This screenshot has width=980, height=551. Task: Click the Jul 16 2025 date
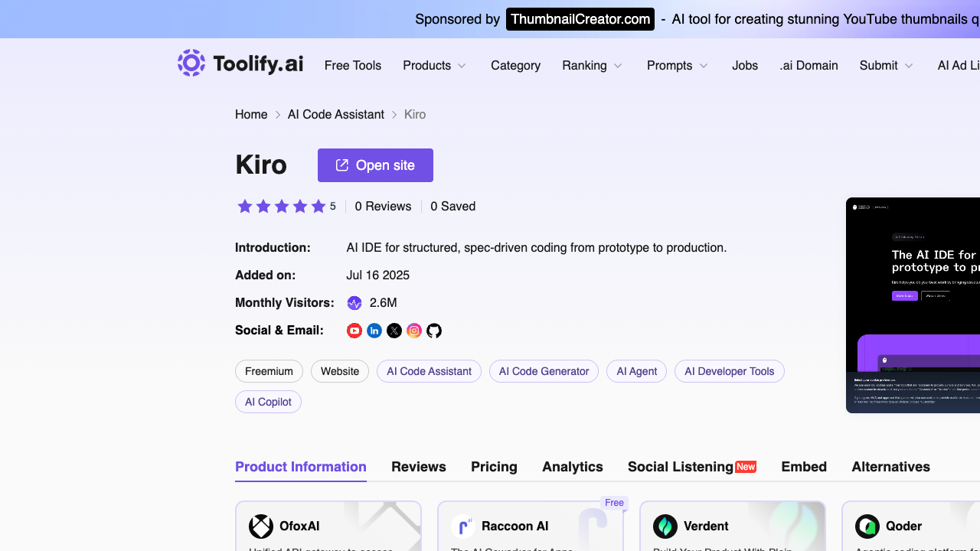coord(378,275)
